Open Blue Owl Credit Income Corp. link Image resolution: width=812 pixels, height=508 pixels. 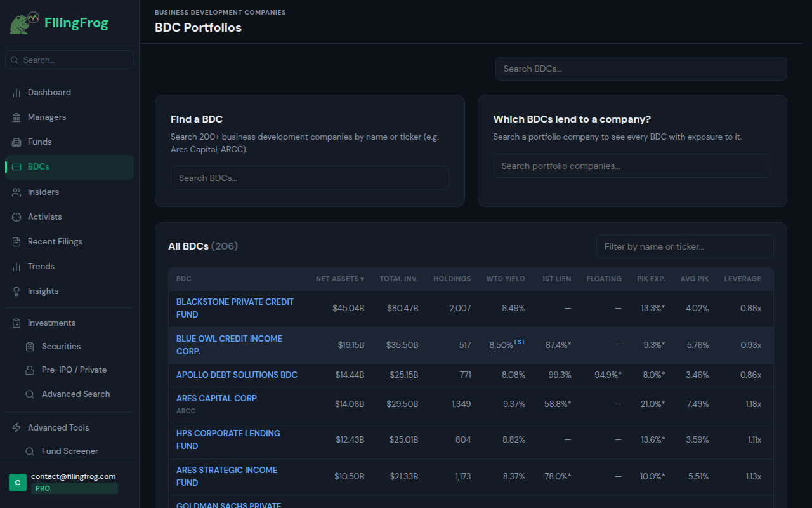coord(229,345)
